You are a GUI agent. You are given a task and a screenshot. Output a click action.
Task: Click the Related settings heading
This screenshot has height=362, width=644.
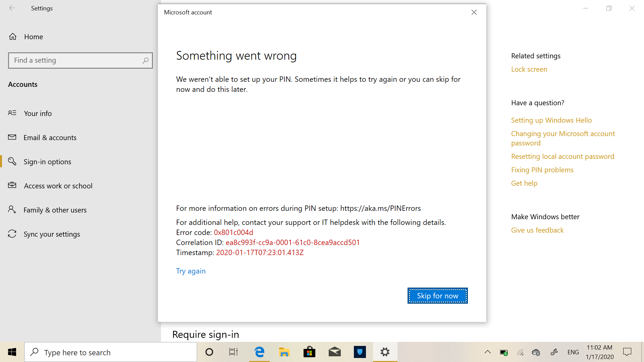tap(536, 56)
